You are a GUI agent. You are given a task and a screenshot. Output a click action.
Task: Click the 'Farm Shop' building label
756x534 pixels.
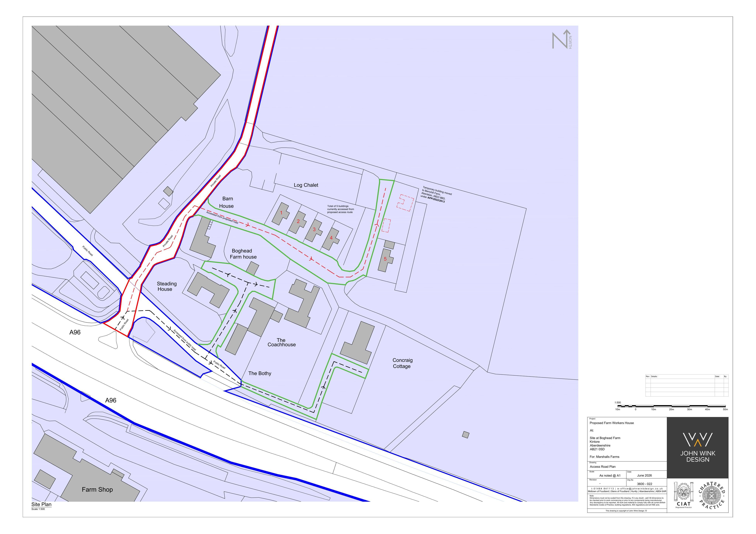[x=97, y=490]
